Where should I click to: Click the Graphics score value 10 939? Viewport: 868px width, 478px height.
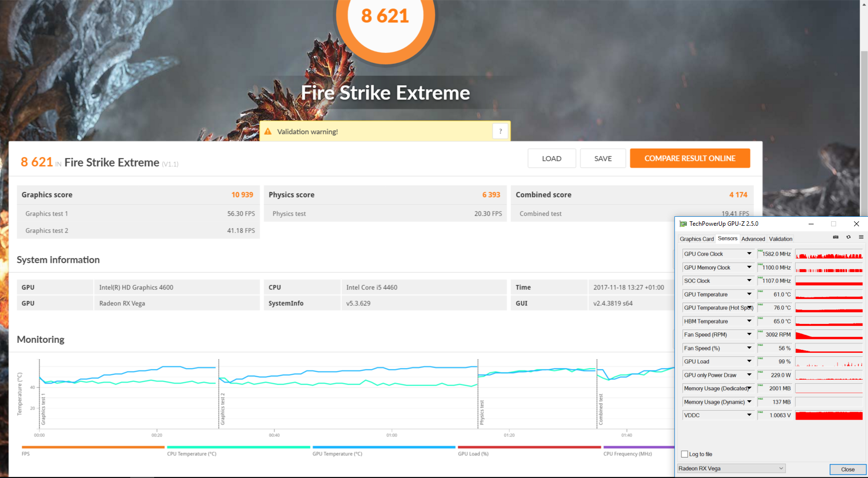242,195
